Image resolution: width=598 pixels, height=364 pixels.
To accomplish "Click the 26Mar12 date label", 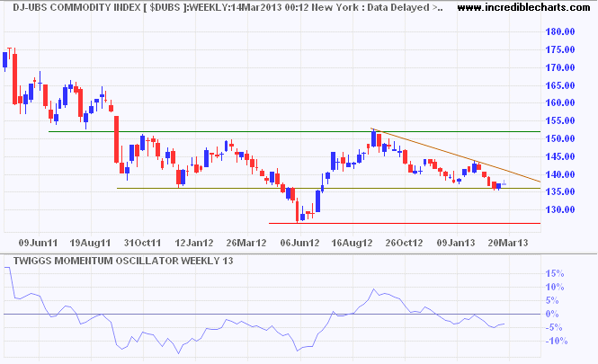I will (246, 243).
